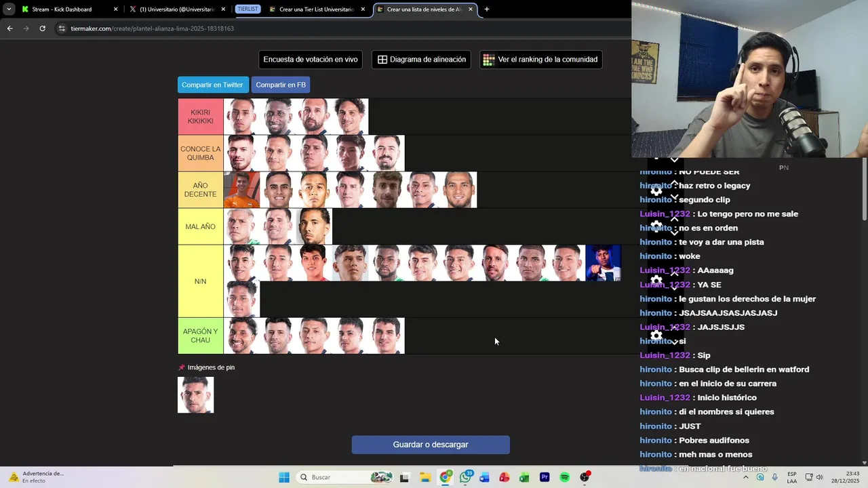Move CONOCE LA QUIMBA tier down with chevron
This screenshot has height=488, width=868.
[674, 161]
